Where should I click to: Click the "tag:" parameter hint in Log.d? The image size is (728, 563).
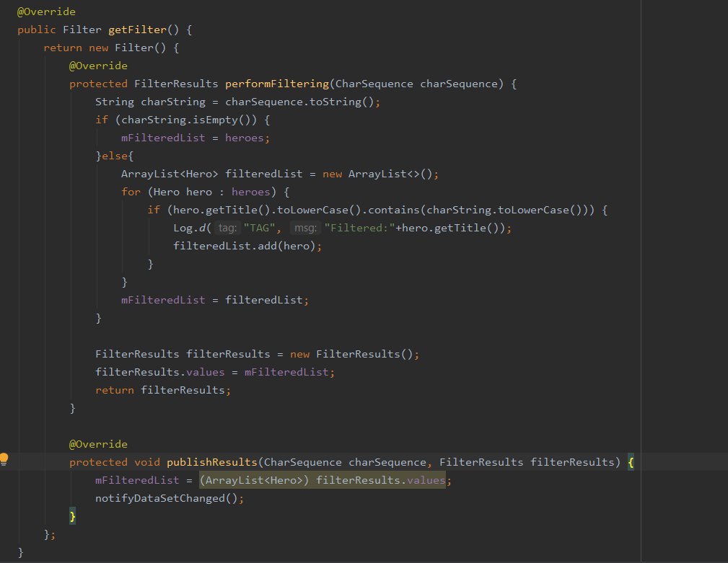(227, 229)
